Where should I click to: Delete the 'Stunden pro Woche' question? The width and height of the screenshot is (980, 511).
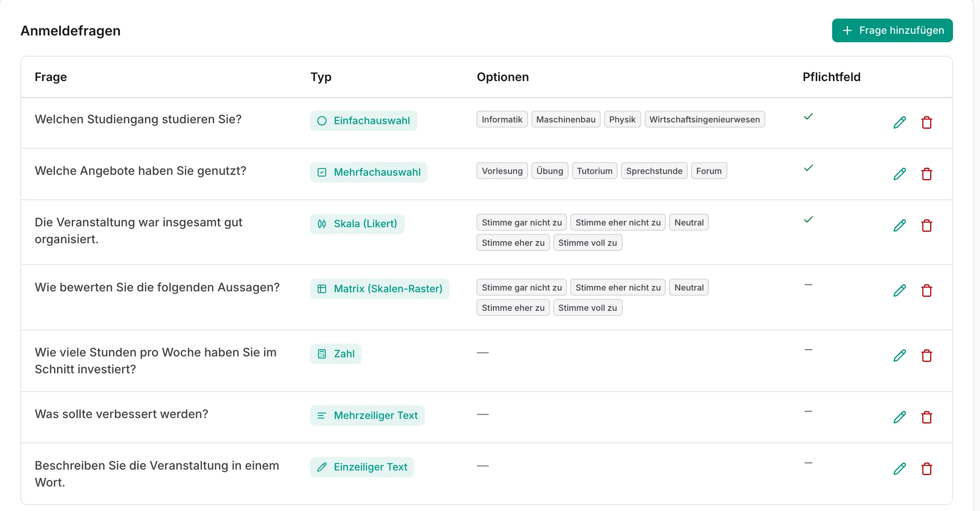pos(927,356)
